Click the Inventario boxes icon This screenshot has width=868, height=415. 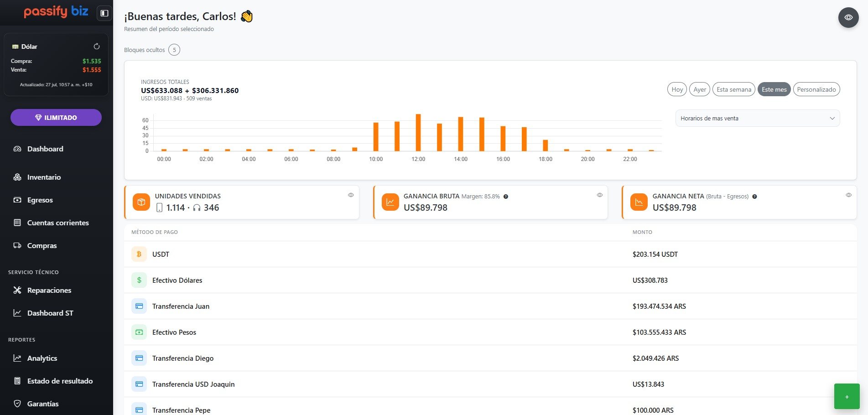(17, 177)
